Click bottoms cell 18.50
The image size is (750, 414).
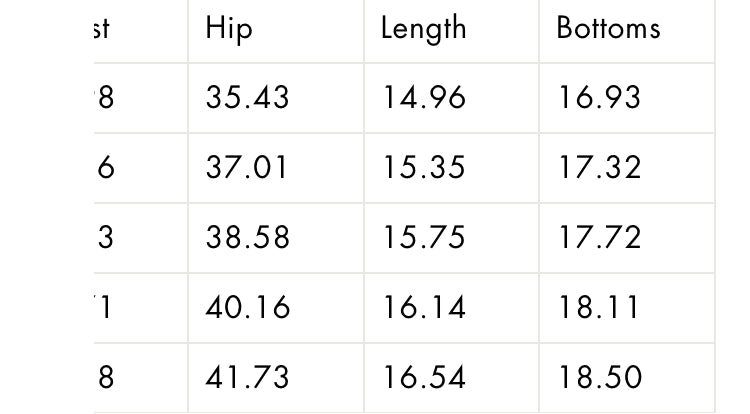pyautogui.click(x=600, y=378)
